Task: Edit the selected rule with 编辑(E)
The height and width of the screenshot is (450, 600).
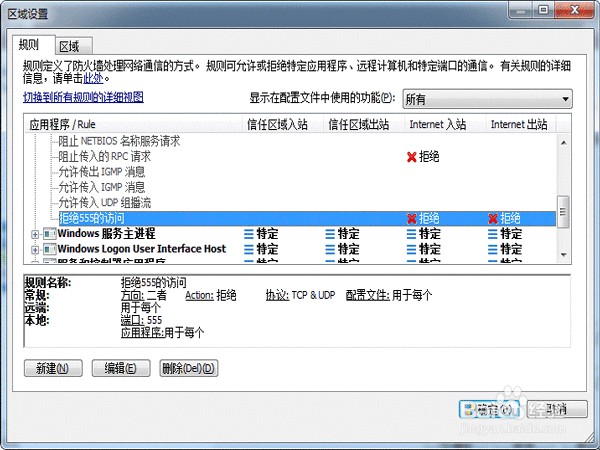Action: pyautogui.click(x=121, y=368)
